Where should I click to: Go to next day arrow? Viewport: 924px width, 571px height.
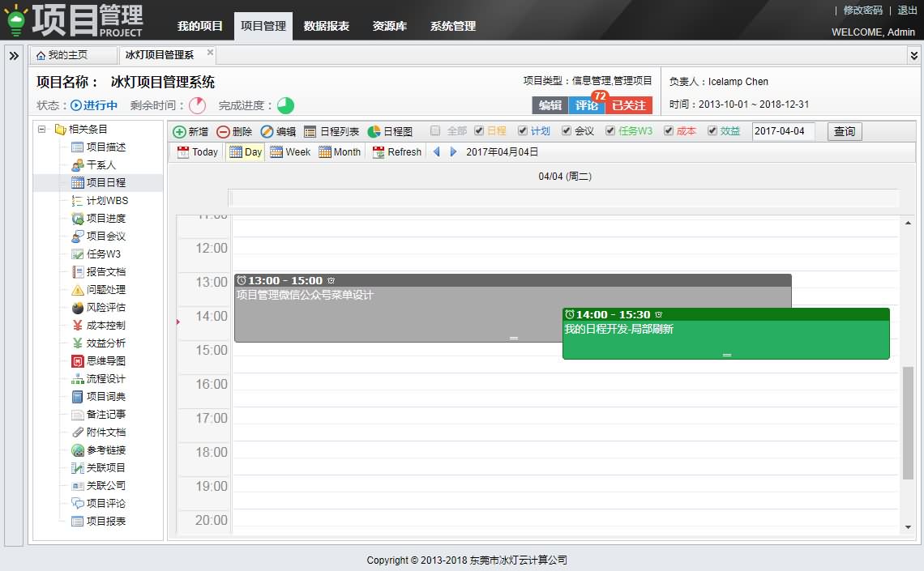point(453,152)
